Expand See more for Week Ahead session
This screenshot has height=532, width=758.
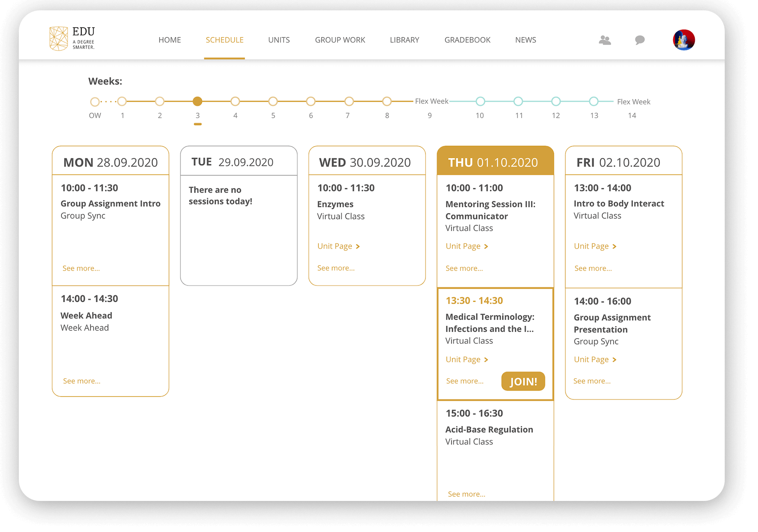tap(81, 381)
